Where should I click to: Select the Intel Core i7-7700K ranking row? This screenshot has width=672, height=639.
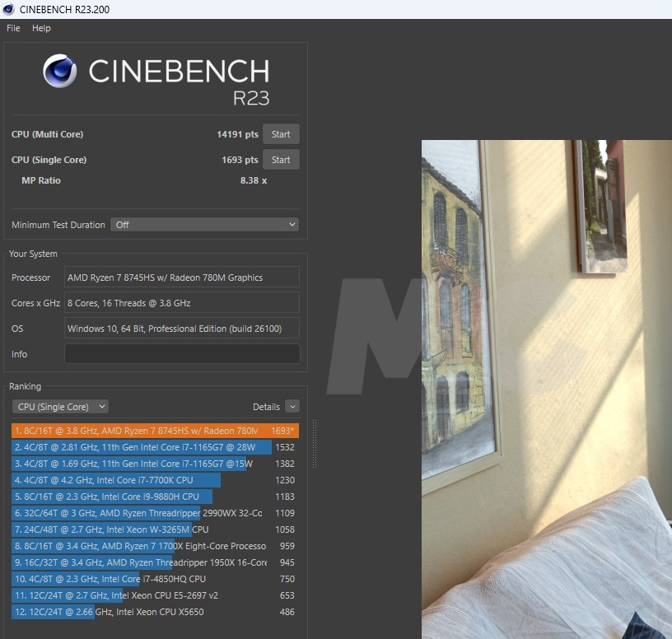(x=155, y=480)
